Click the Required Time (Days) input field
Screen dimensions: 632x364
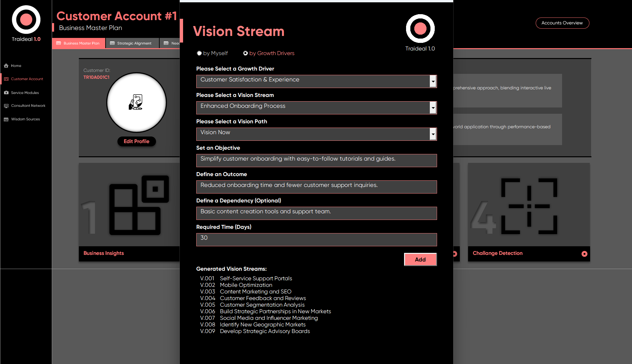(316, 240)
